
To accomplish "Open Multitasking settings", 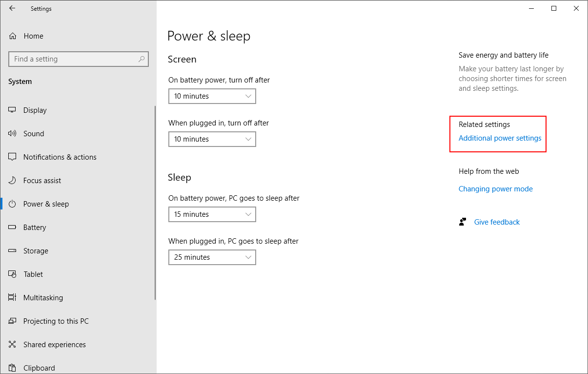I will point(43,297).
